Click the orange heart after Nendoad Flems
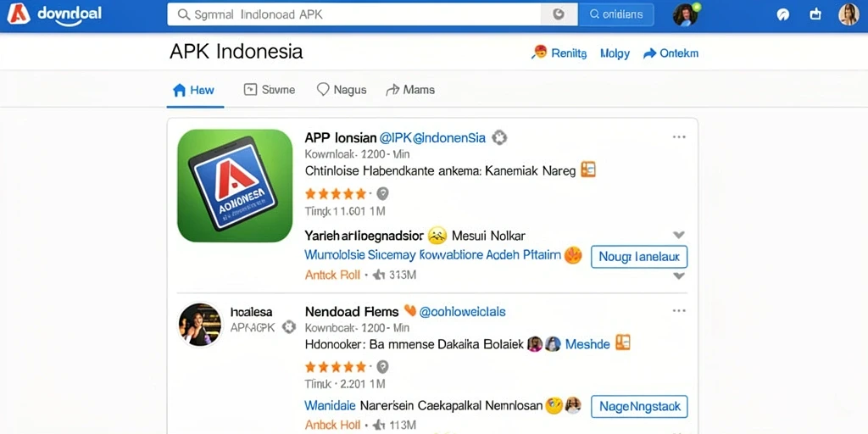 coord(410,310)
